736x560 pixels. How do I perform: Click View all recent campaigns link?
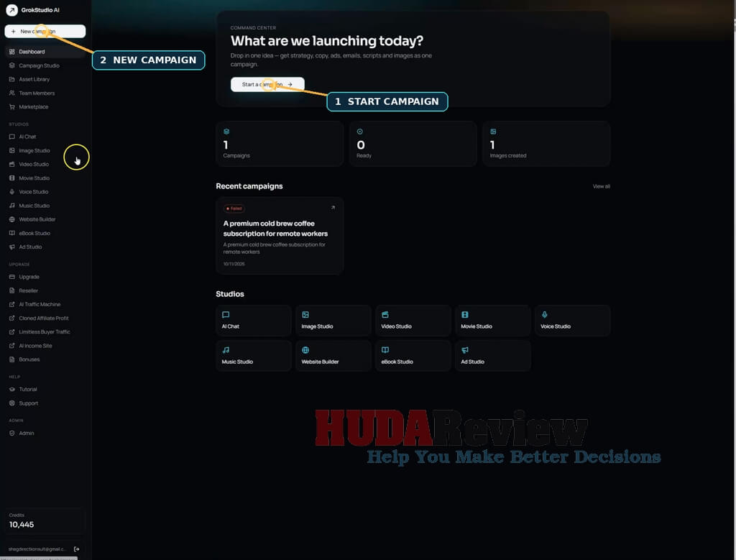pos(602,186)
